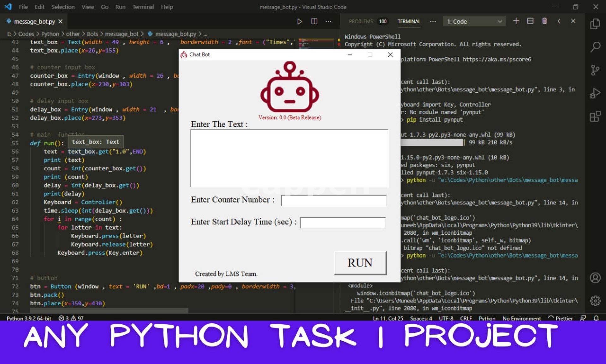Screen dimensions: 606x364
Task: Click the editor horizontal scrollbar
Action: (109, 311)
